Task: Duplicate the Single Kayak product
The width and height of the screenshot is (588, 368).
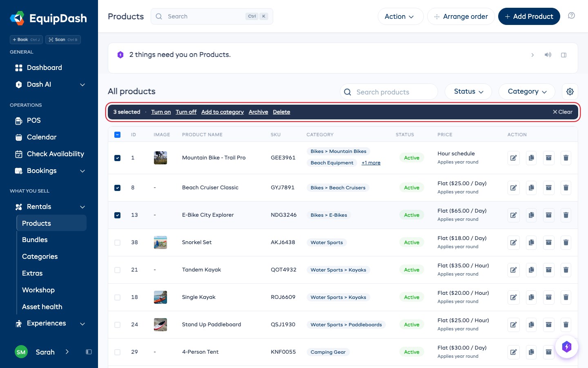Action: click(x=531, y=297)
